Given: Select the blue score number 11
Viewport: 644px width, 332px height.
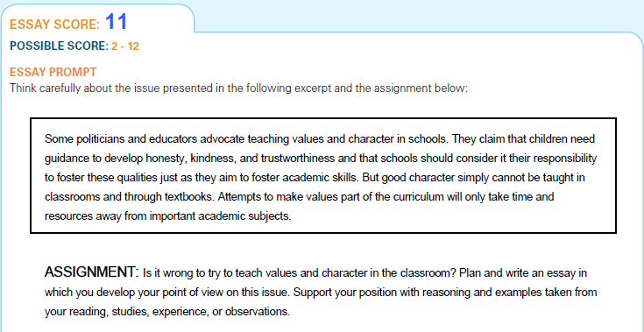Looking at the screenshot, I should [x=117, y=22].
